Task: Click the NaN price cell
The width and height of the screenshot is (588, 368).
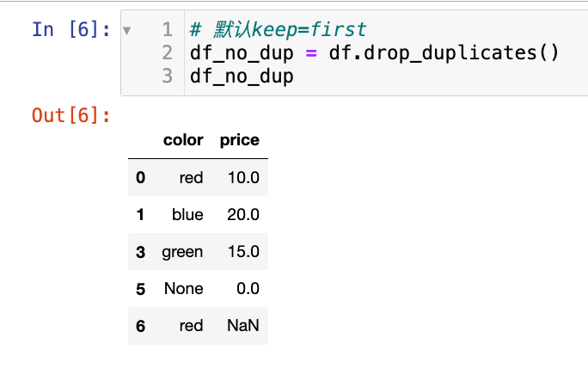Action: [x=242, y=326]
